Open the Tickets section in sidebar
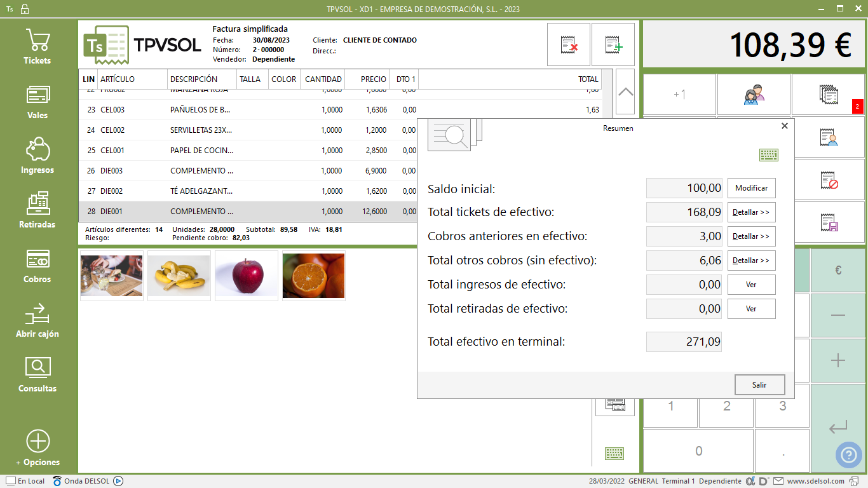 click(37, 46)
